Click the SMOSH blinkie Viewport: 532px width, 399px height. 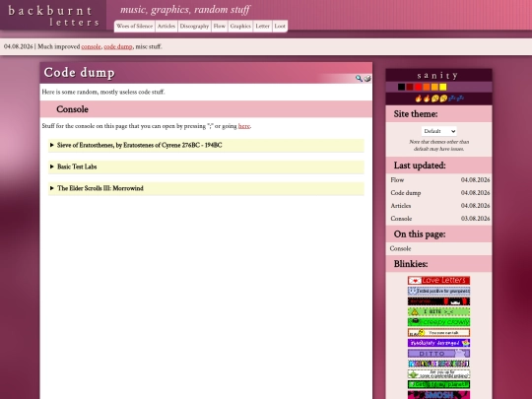tap(438, 395)
